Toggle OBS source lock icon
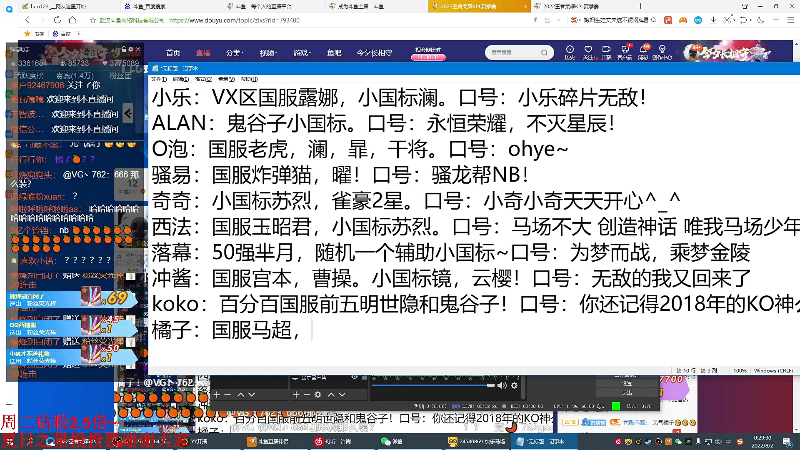800x450 pixels. tap(364, 378)
